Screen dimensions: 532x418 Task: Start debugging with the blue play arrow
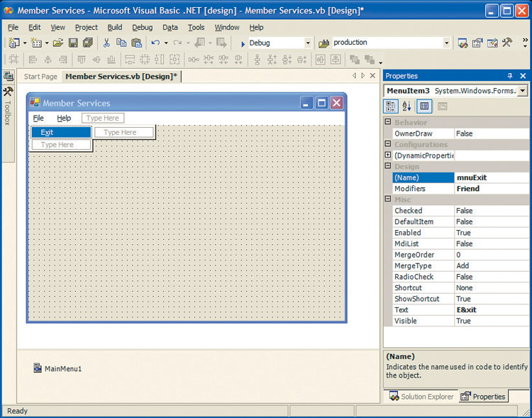click(x=243, y=44)
